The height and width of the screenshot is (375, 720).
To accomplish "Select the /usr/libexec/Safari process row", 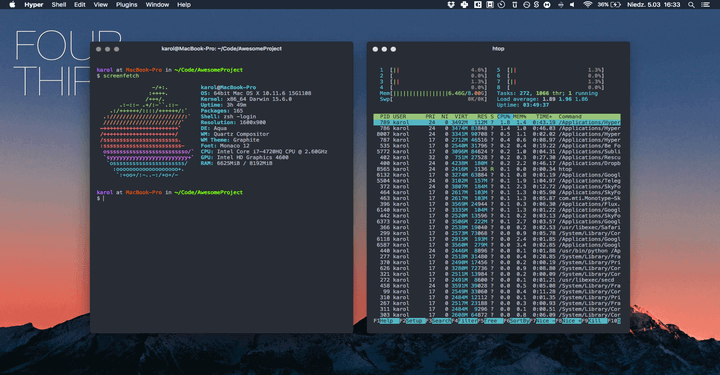I will [497, 228].
